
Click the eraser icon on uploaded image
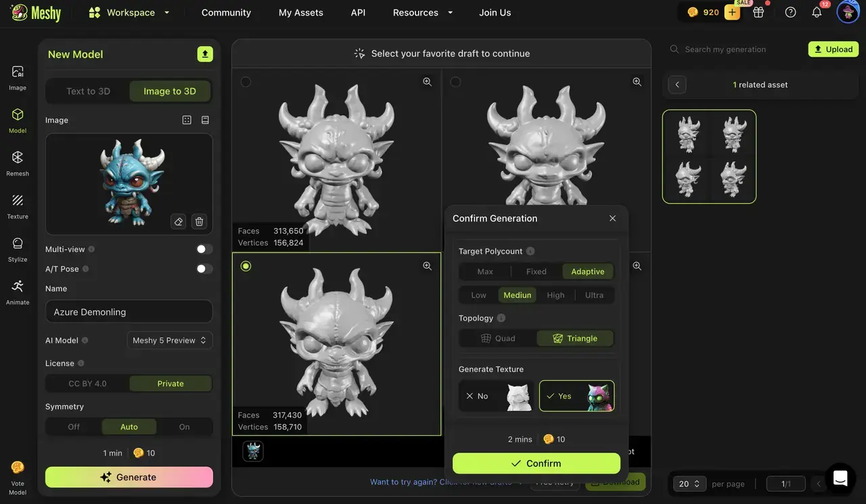click(179, 221)
